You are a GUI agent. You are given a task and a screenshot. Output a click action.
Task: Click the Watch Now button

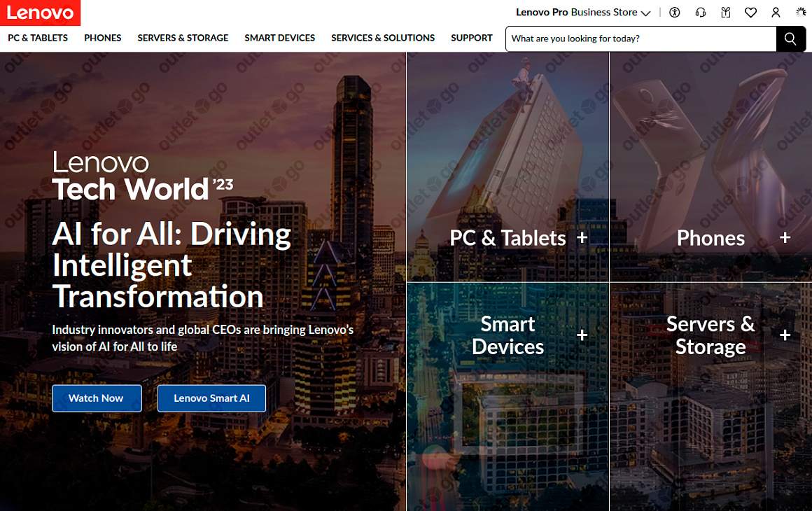97,398
